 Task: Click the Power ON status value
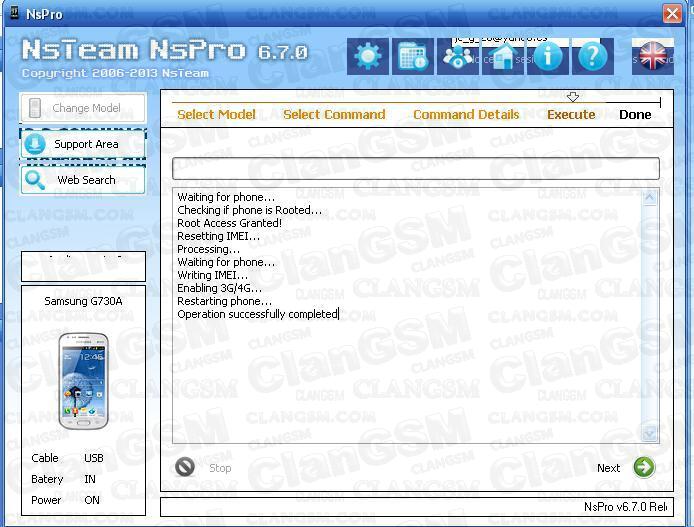(92, 500)
